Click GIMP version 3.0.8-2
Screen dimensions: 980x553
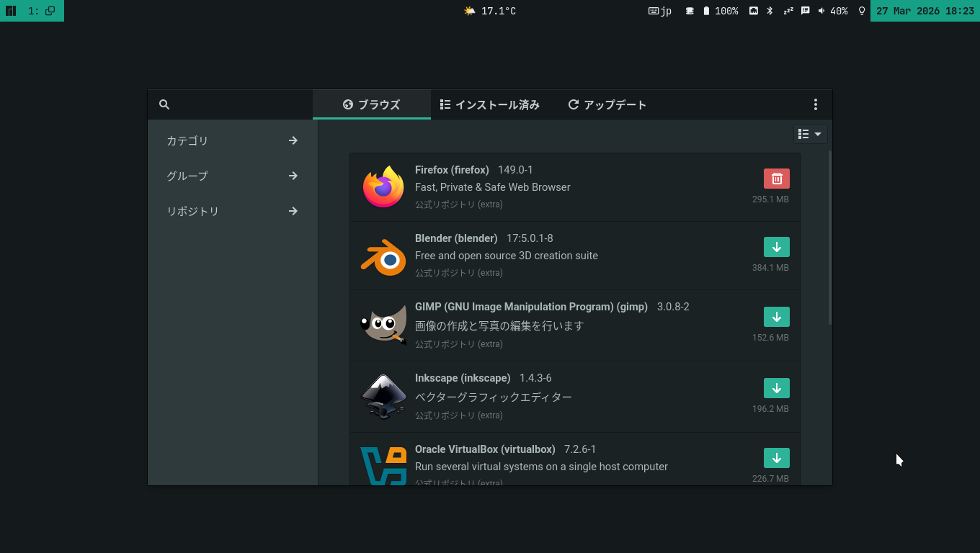click(x=673, y=307)
